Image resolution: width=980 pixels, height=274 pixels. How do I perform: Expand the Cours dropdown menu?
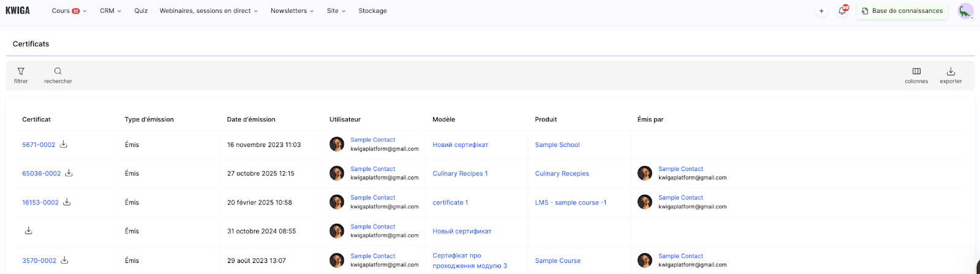click(69, 11)
